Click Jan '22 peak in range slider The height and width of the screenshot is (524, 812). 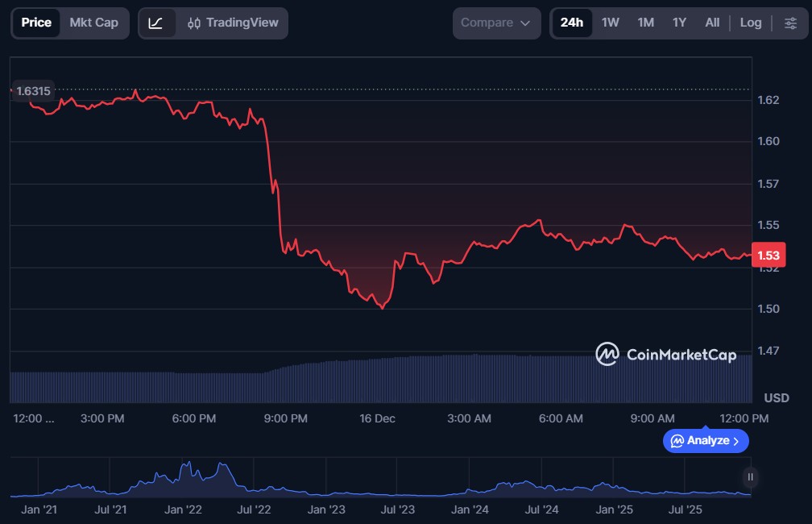click(188, 470)
